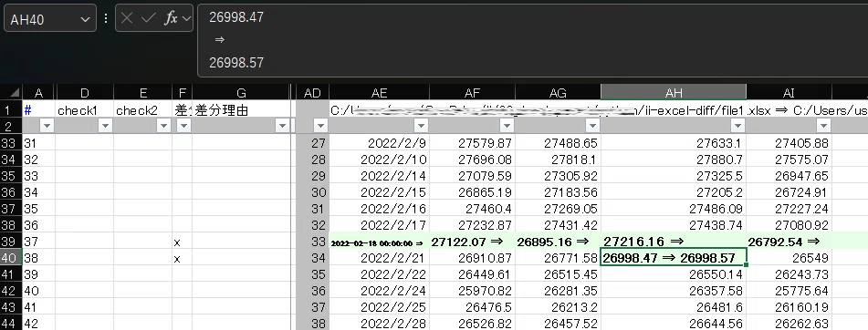This screenshot has height=330, width=868.
Task: Click file path cell ending file1.xlsx
Action: coord(598,109)
